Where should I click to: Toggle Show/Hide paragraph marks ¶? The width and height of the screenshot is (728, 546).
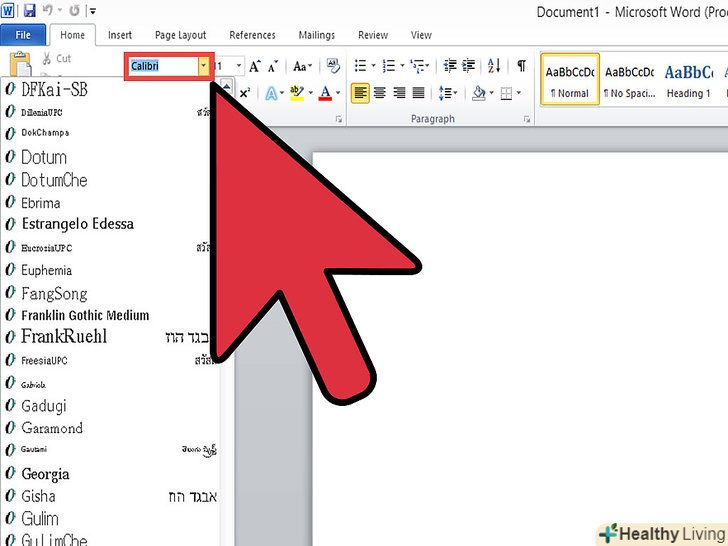[521, 65]
